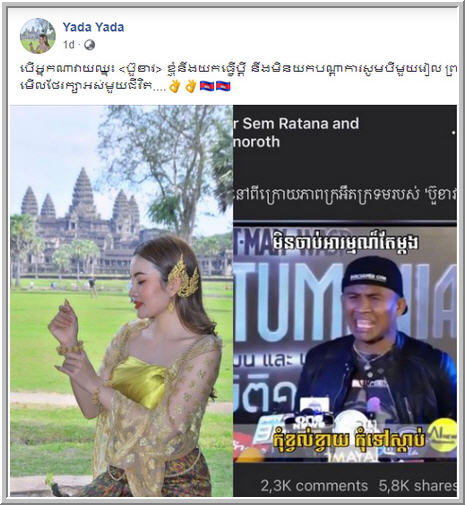Click the 5,8K shares count
The width and height of the screenshot is (465, 505).
418,486
